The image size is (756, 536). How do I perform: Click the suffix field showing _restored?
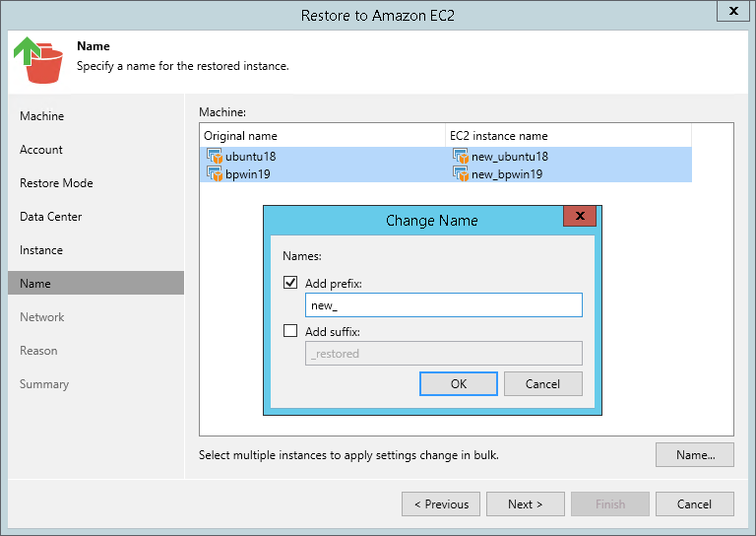coord(444,353)
